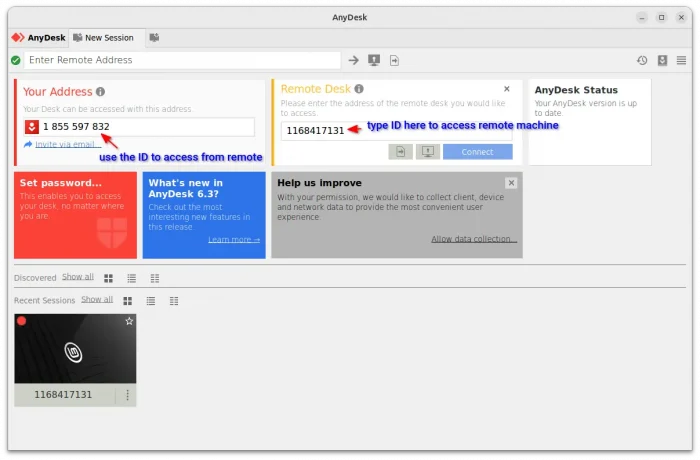Image resolution: width=700 pixels, height=460 pixels.
Task: Click the AnyDesk logo tab
Action: [38, 38]
